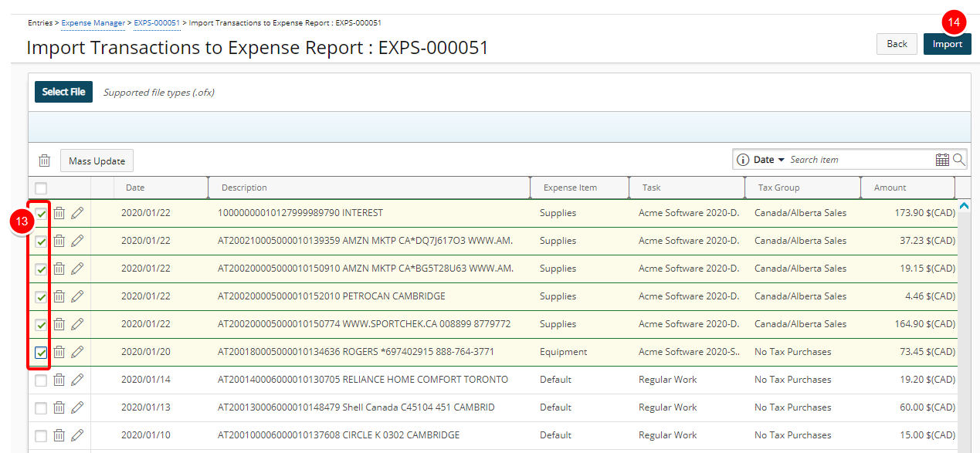This screenshot has height=453, width=980.
Task: Edit the AMZN MKTP CA*DQ7J617O3 row
Action: (77, 241)
